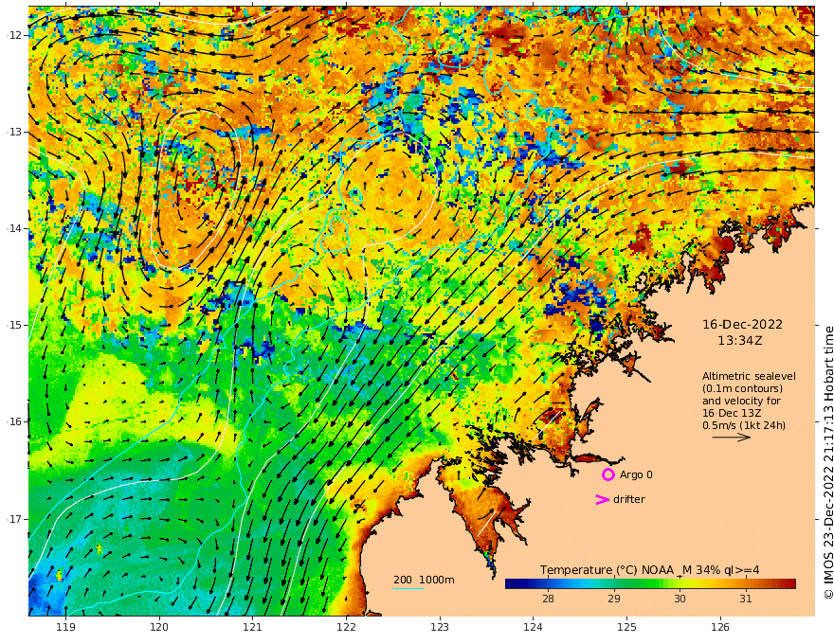Click the 'drifter' legend label

pyautogui.click(x=628, y=499)
